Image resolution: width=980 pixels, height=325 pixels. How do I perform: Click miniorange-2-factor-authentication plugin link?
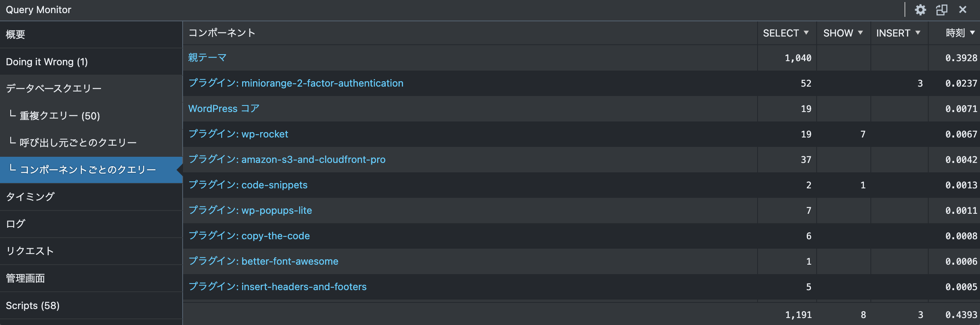[x=295, y=83]
